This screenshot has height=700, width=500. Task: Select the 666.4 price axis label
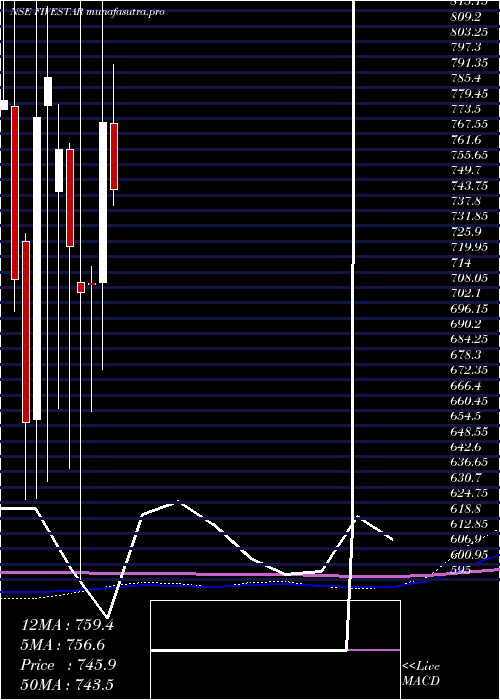coord(466,386)
